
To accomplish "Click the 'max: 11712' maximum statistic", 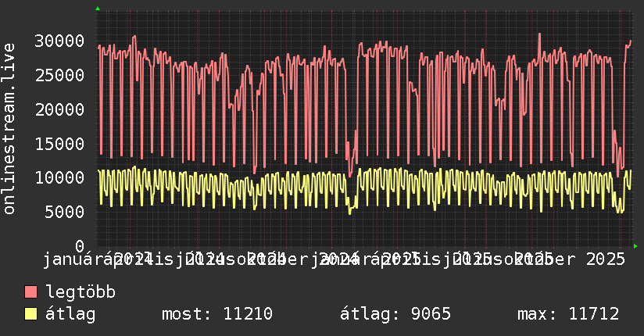I will tap(568, 314).
